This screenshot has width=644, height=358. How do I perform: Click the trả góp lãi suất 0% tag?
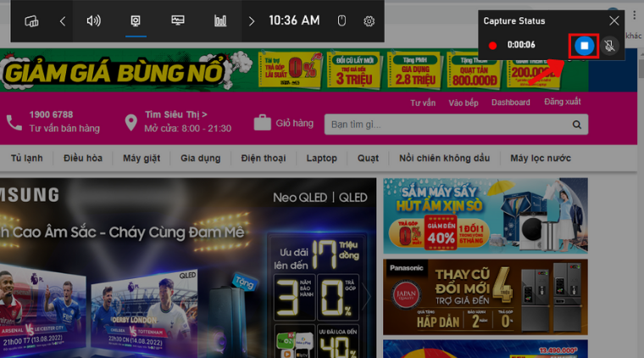coord(290,70)
